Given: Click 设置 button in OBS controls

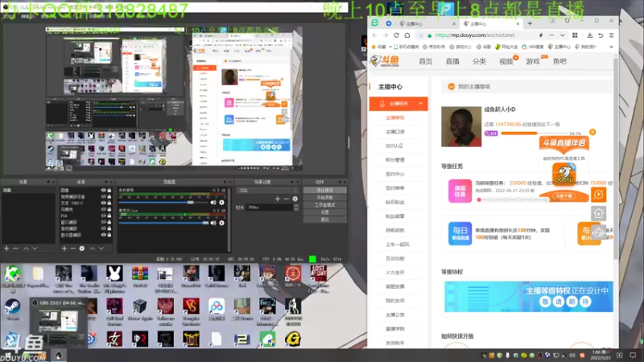Looking at the screenshot, I should 325,212.
